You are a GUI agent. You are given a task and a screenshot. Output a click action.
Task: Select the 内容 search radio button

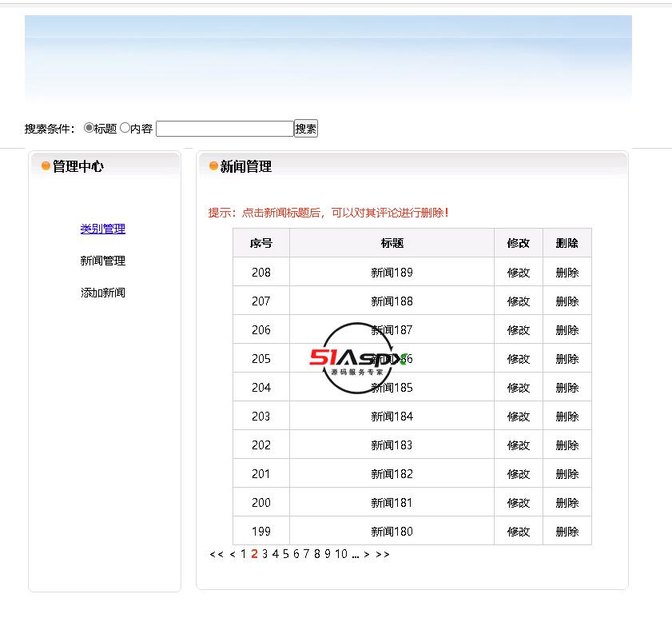[125, 128]
